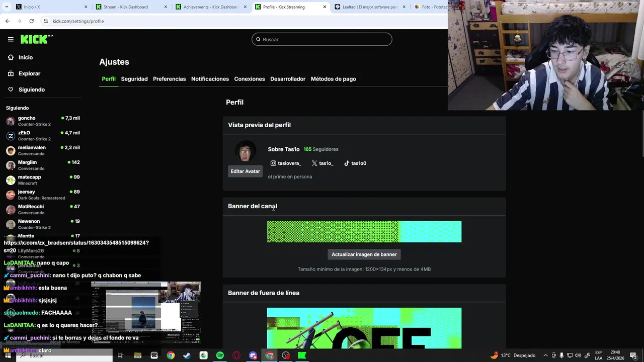Select the Perfil tab

click(x=109, y=79)
